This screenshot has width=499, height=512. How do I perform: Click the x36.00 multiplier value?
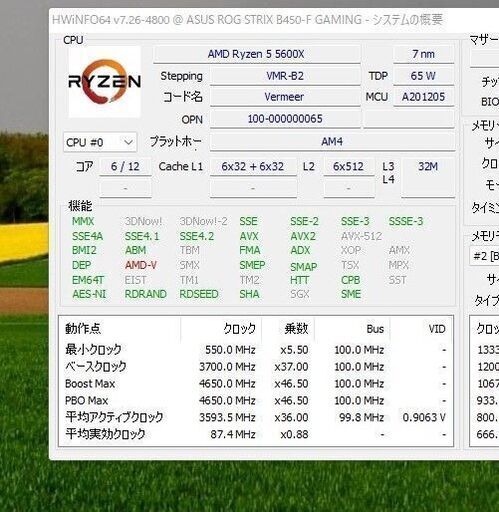[291, 417]
